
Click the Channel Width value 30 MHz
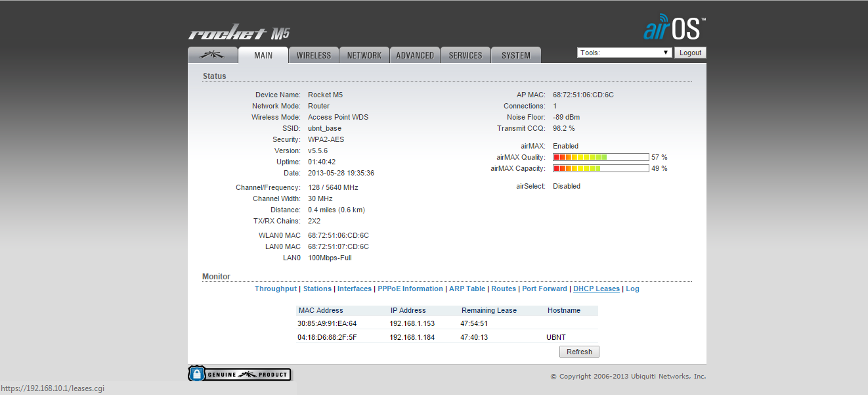(320, 198)
